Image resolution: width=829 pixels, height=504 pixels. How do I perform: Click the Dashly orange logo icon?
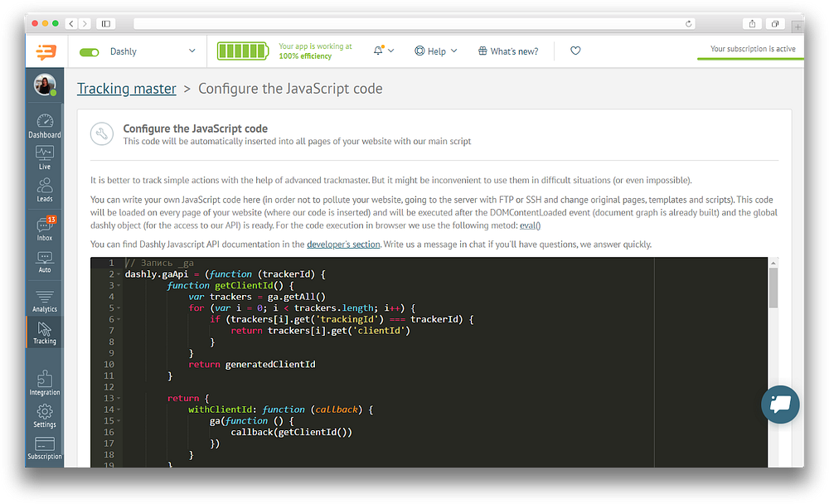[x=46, y=51]
